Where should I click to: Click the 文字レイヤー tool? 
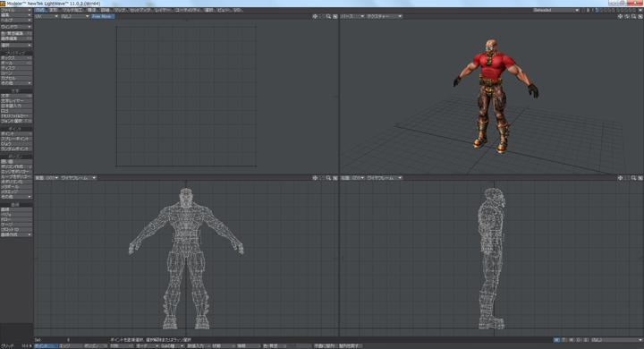tap(16, 101)
